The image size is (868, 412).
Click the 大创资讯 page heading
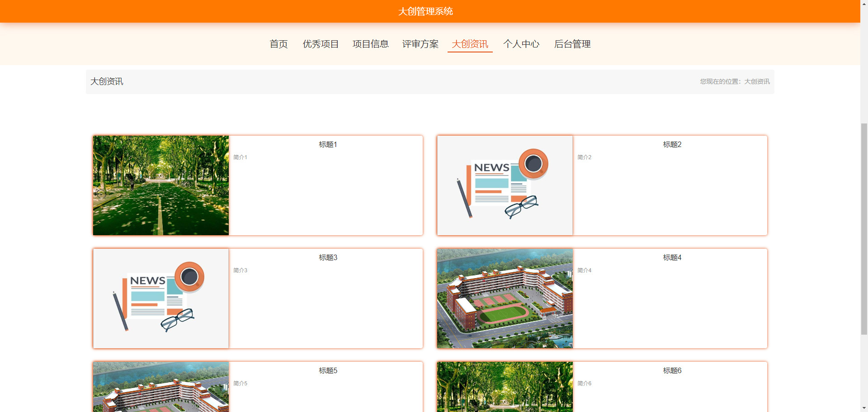coord(107,81)
